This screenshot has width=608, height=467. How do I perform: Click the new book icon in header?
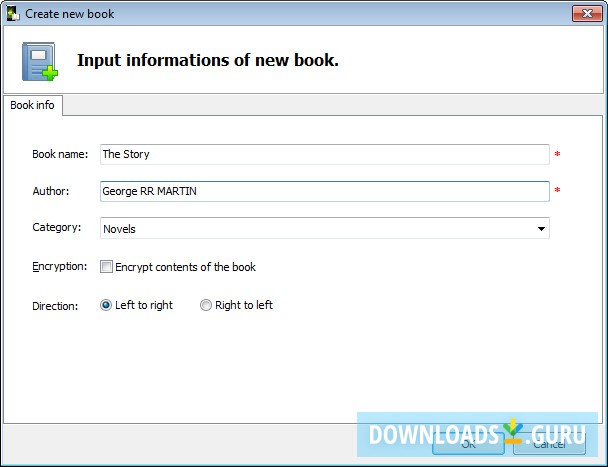tap(40, 62)
